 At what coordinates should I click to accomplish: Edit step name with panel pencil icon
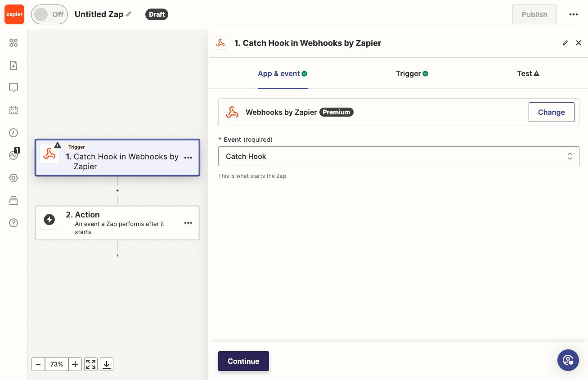pos(566,43)
